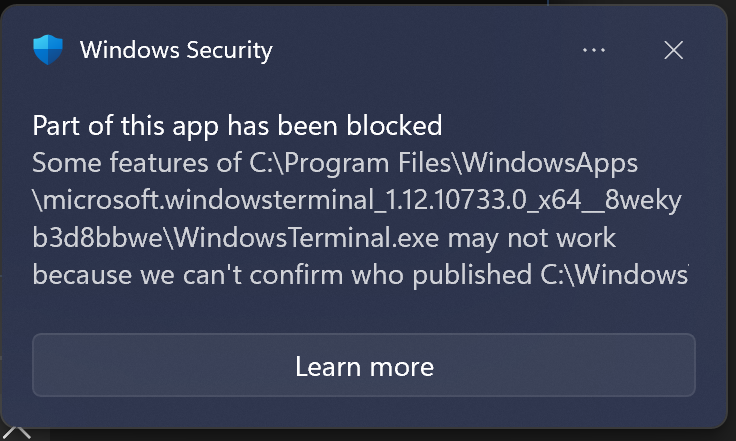Viewport: 736px width, 441px height.
Task: Click the partial chevron icon below the notification
Action: (x=18, y=432)
